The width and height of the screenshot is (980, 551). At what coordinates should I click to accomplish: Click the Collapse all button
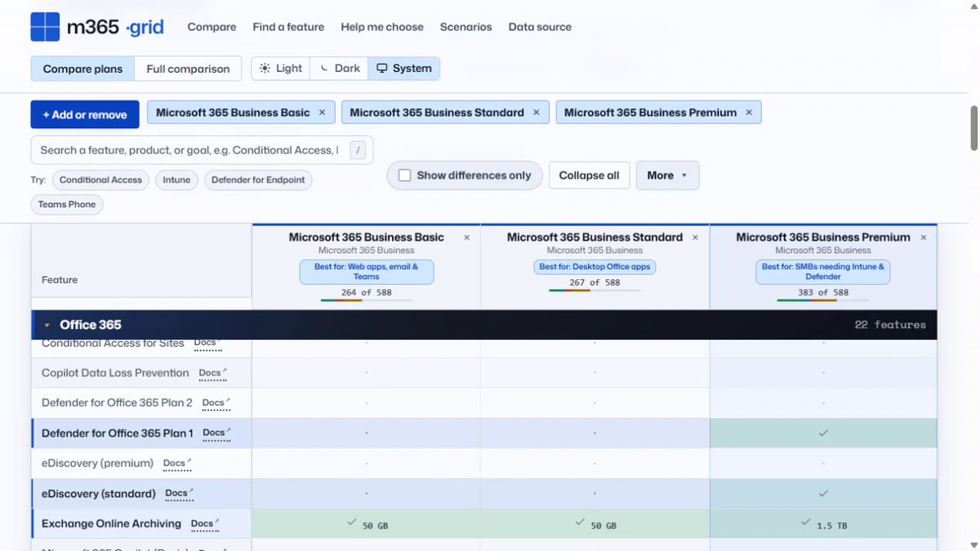coord(589,176)
